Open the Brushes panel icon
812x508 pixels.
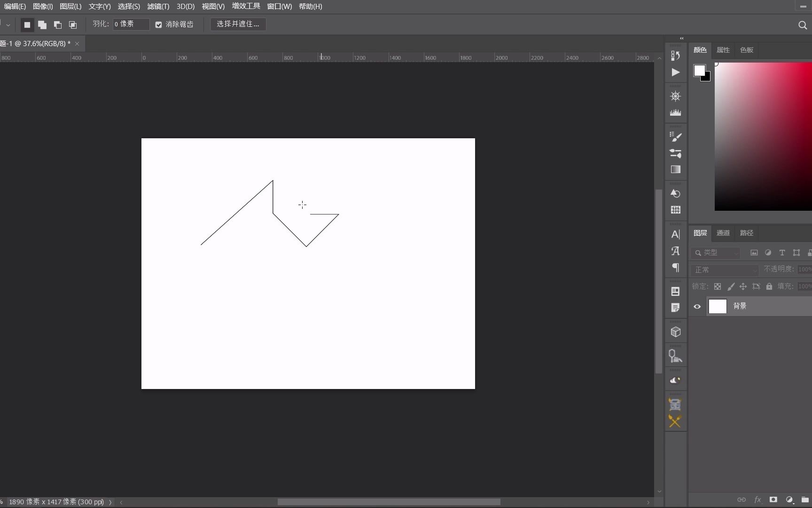pyautogui.click(x=675, y=153)
